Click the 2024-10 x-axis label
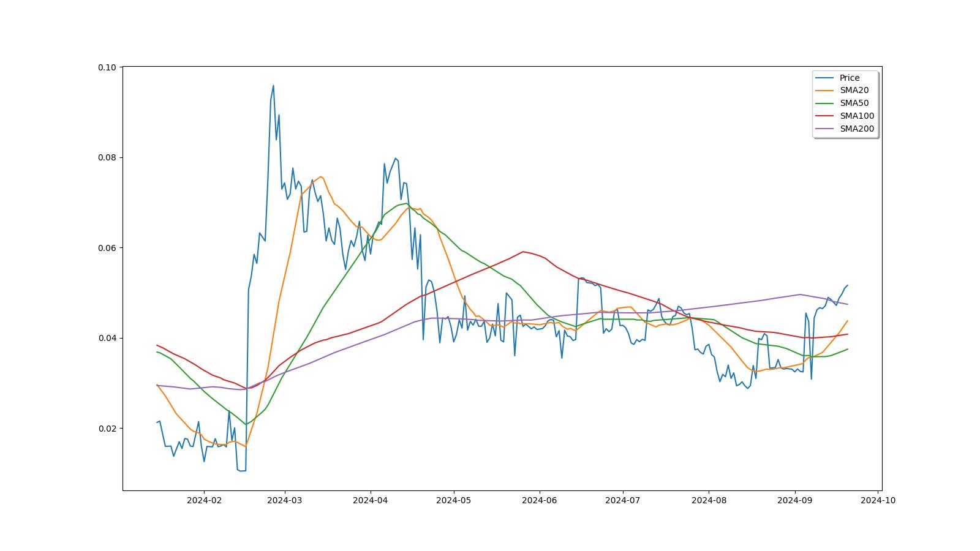980x551 pixels. pos(878,500)
